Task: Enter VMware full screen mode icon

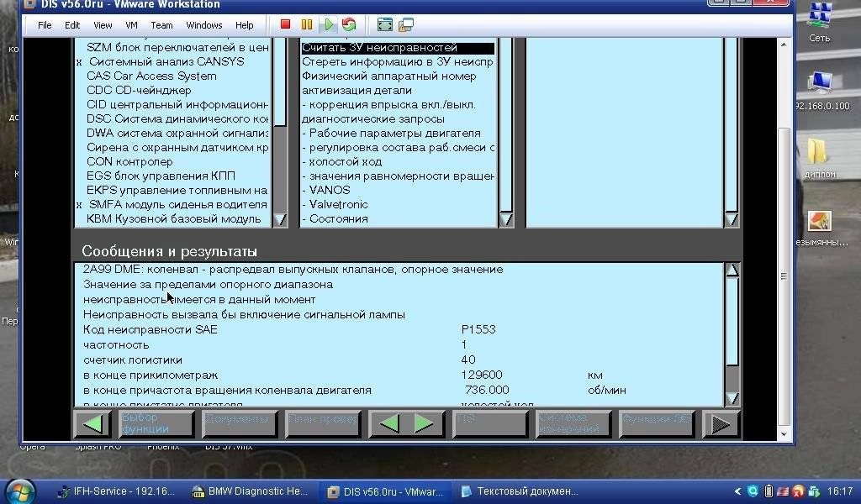Action: 385,24
